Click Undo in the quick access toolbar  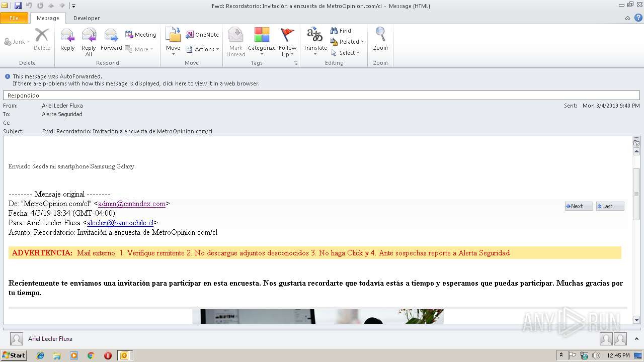point(29,6)
